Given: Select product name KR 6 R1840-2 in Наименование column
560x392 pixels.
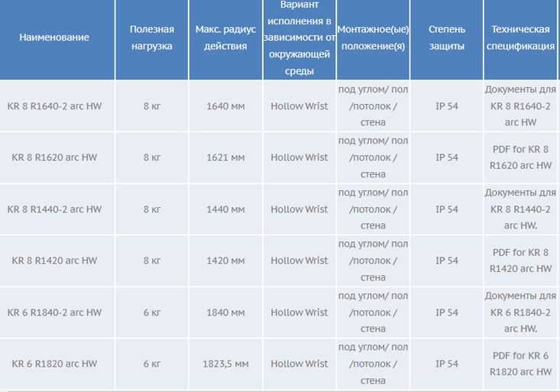Looking at the screenshot, I should [x=54, y=313].
